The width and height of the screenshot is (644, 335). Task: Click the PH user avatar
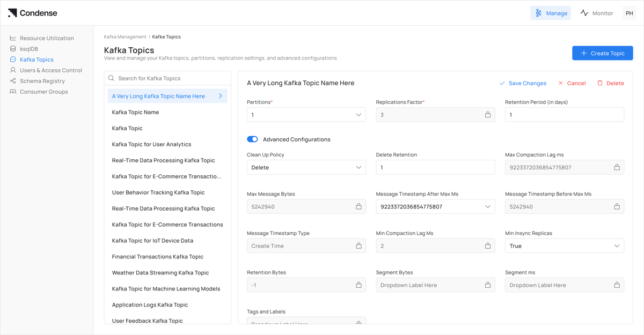click(630, 13)
